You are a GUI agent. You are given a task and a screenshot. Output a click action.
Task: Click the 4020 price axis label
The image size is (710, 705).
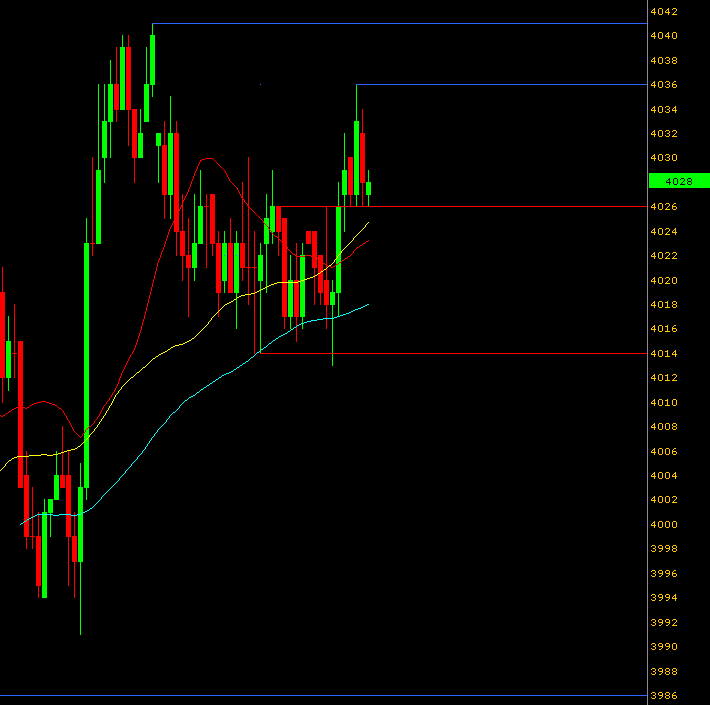(x=664, y=281)
